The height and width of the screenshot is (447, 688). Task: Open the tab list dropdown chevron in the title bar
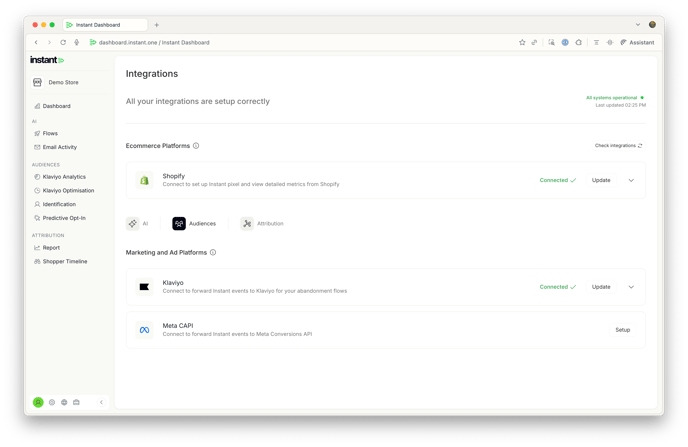pyautogui.click(x=638, y=25)
